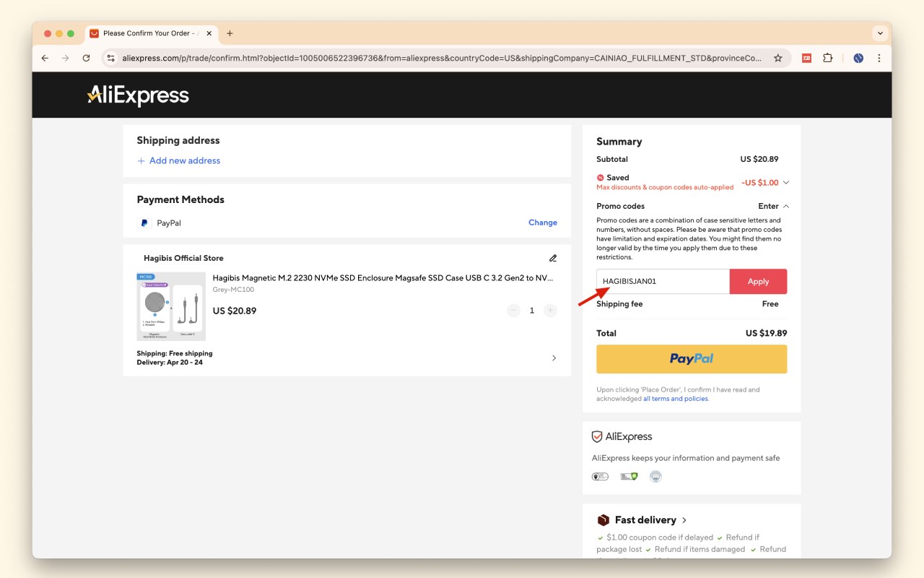Click the bookmark star icon in address bar
The height and width of the screenshot is (578, 924).
(778, 58)
